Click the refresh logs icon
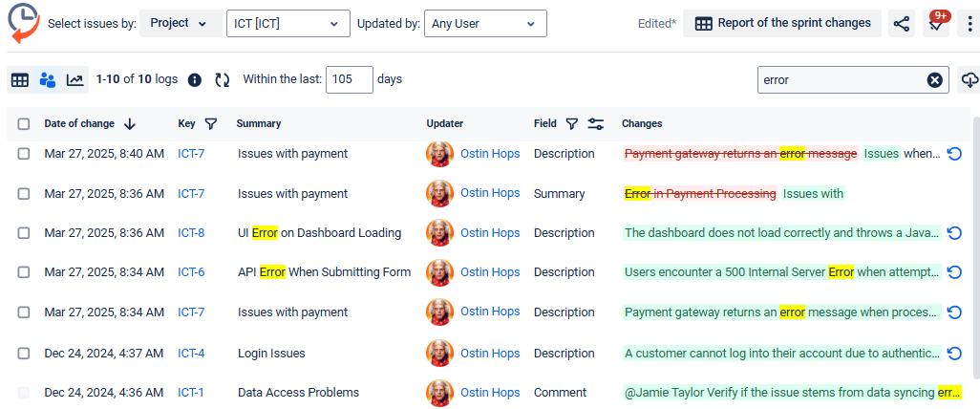Image resolution: width=980 pixels, height=409 pixels. click(223, 80)
